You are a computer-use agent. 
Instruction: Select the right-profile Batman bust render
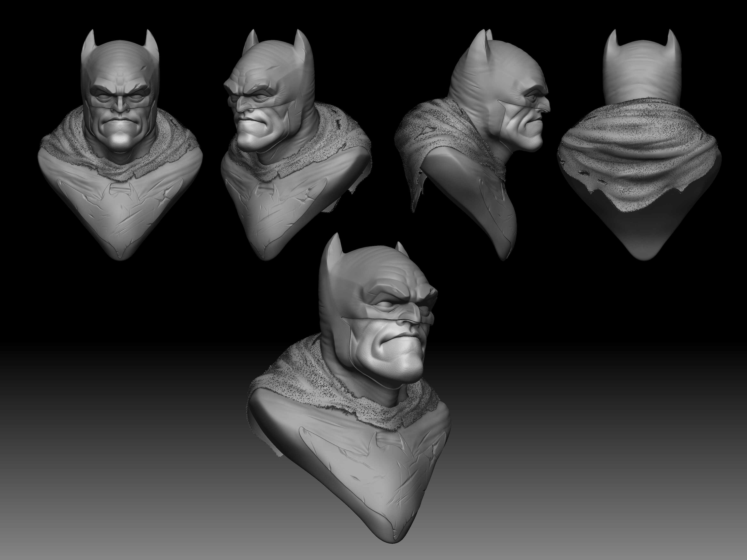(x=473, y=145)
